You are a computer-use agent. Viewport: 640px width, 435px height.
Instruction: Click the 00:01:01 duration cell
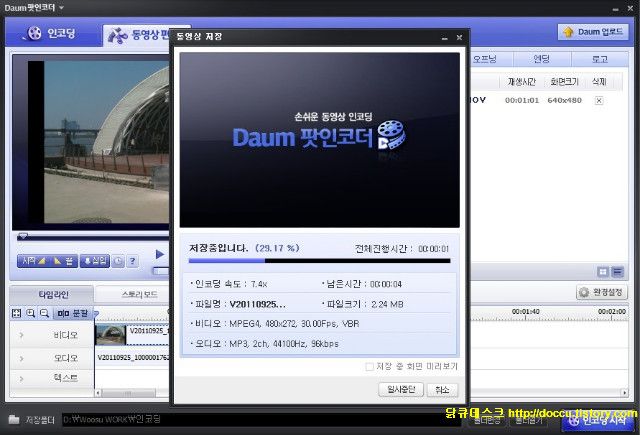click(522, 100)
